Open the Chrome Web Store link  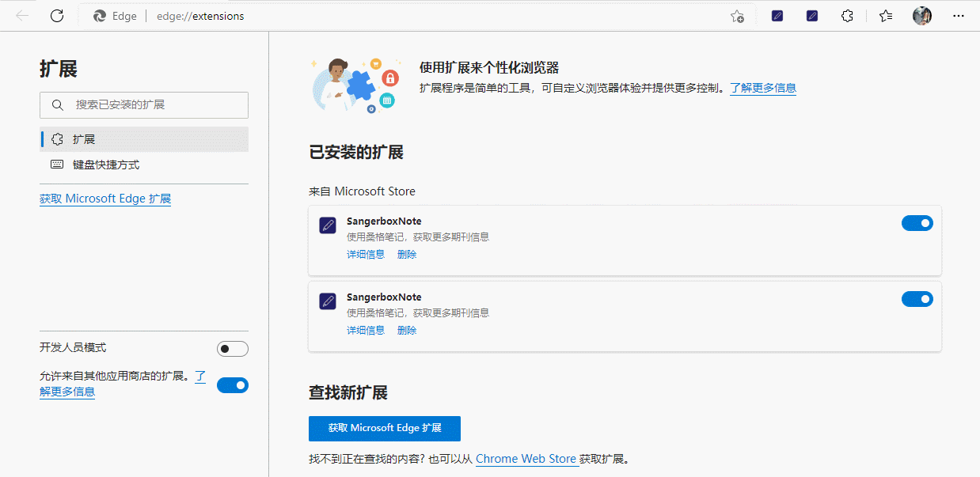pos(526,459)
